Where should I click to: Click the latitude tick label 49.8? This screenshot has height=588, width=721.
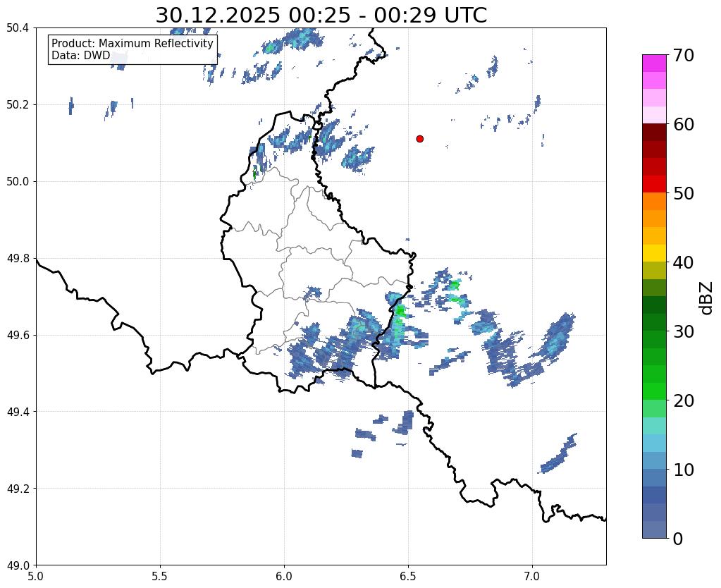pos(18,259)
